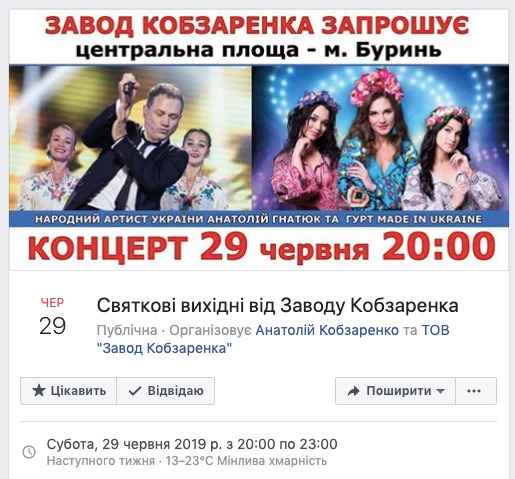Mark attendance with Відвідаю button
Viewport: 515px width, 479px height.
click(x=166, y=391)
